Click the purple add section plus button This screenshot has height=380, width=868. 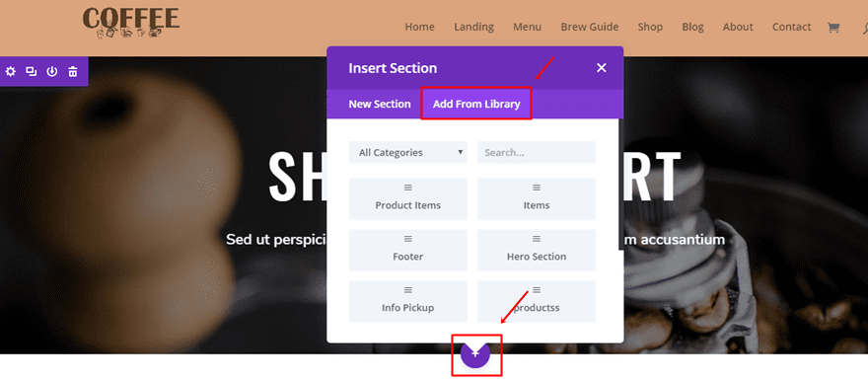[475, 353]
